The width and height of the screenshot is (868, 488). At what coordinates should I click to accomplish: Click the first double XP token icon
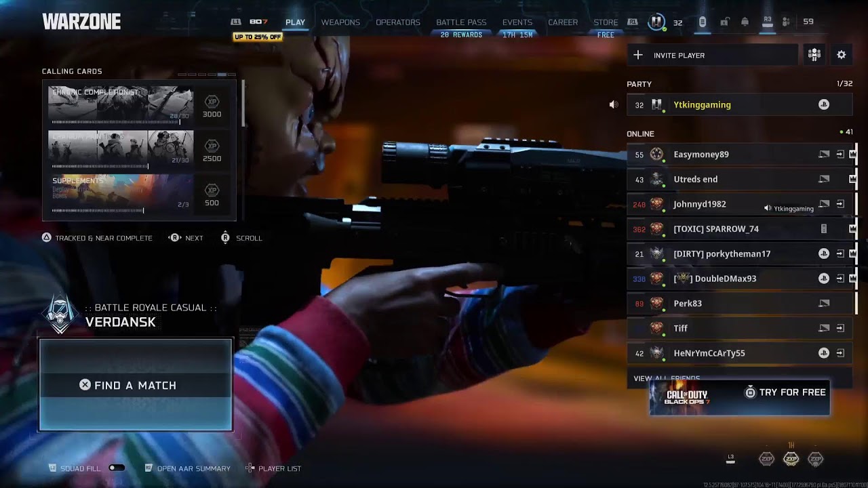click(767, 459)
